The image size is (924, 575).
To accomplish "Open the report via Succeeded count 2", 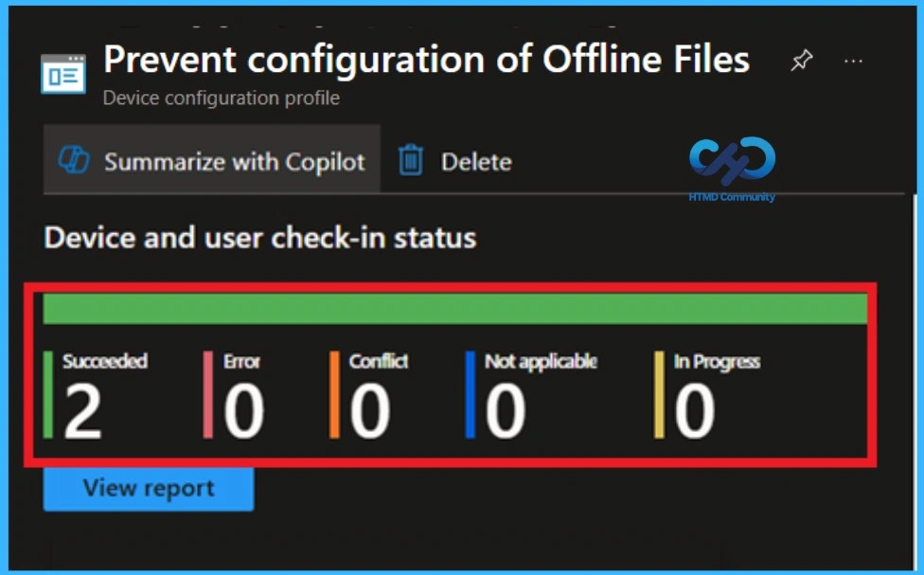I will [x=80, y=410].
